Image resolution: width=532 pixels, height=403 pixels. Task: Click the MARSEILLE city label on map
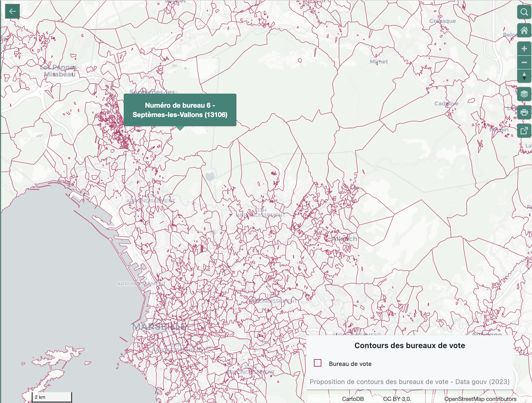coord(159,327)
